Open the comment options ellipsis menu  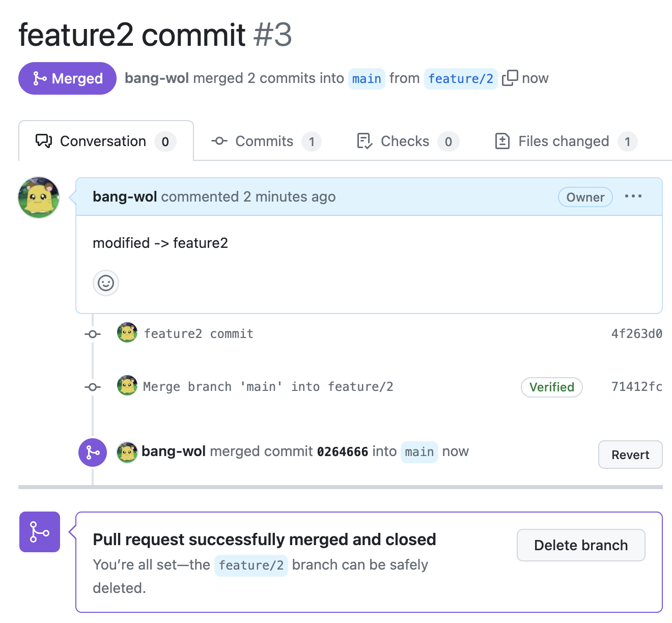[633, 196]
